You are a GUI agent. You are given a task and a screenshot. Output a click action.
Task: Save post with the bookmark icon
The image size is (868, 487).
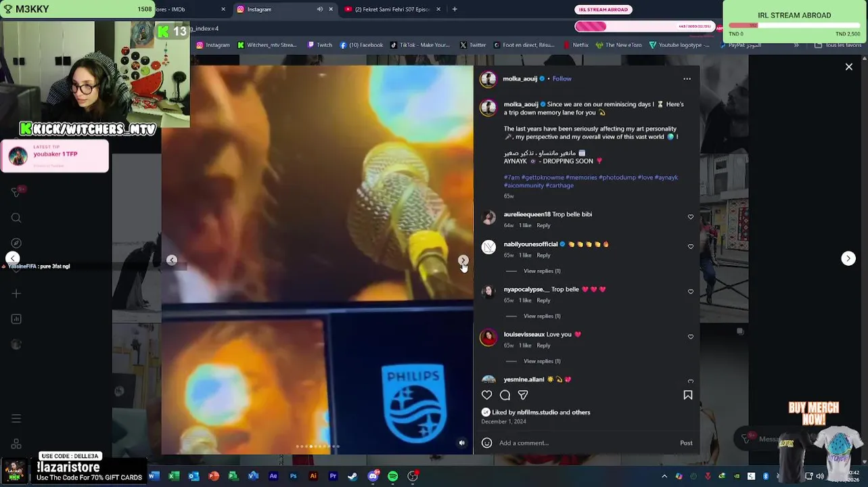pyautogui.click(x=687, y=395)
